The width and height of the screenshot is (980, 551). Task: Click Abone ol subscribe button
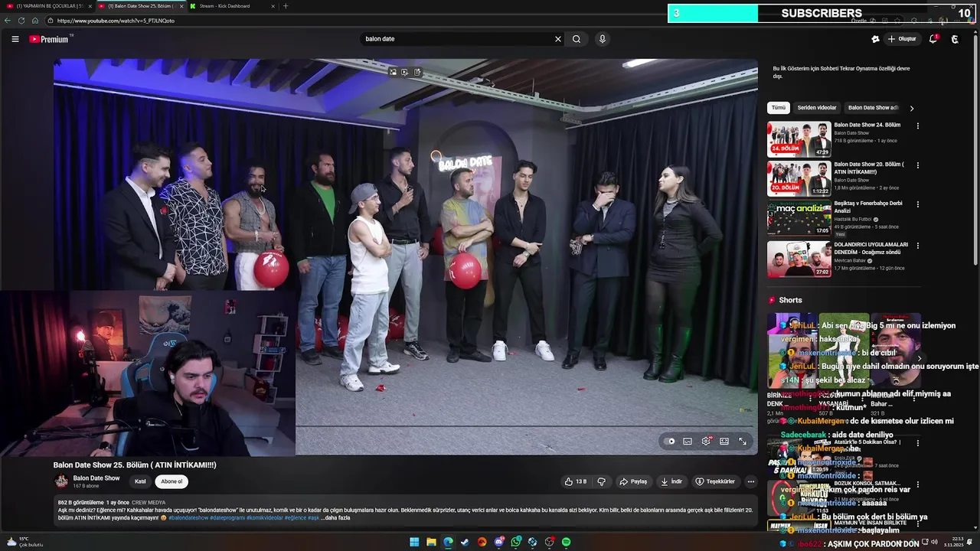[171, 481]
